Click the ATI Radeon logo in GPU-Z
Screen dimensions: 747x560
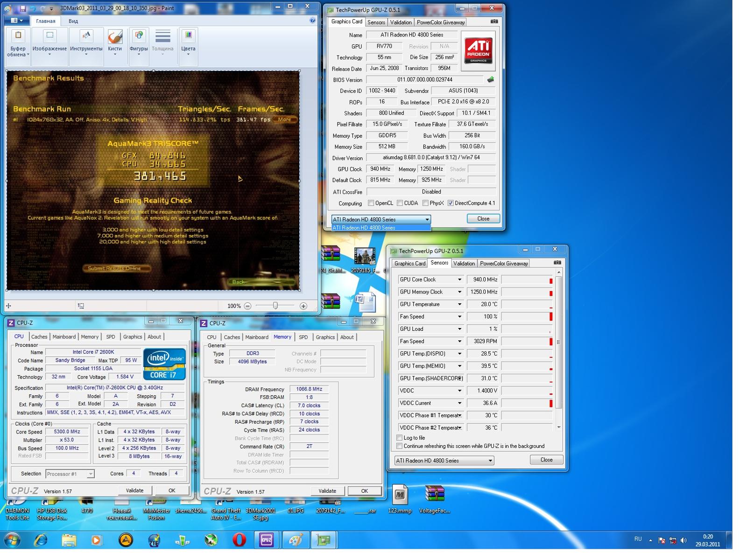click(x=478, y=51)
